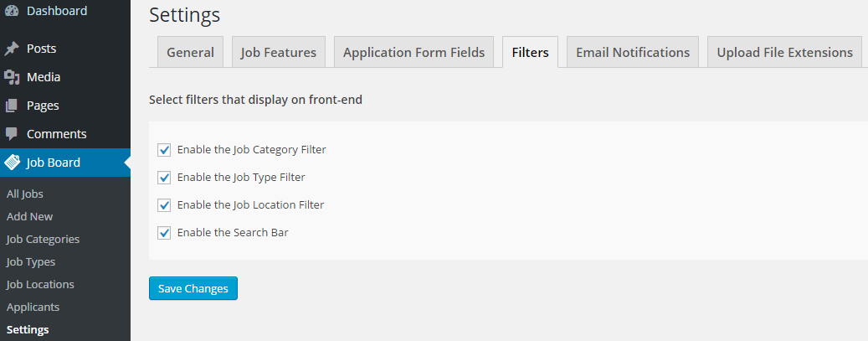This screenshot has width=868, height=341.
Task: Open the Job Locations submenu link
Action: click(x=40, y=284)
